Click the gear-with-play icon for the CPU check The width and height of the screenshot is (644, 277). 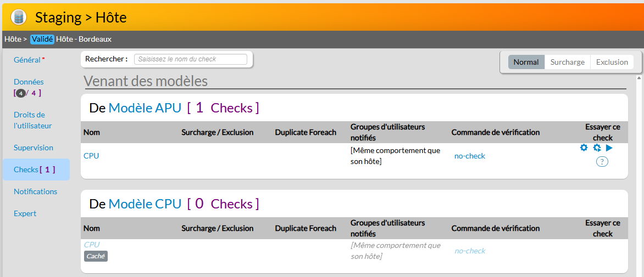click(x=597, y=148)
